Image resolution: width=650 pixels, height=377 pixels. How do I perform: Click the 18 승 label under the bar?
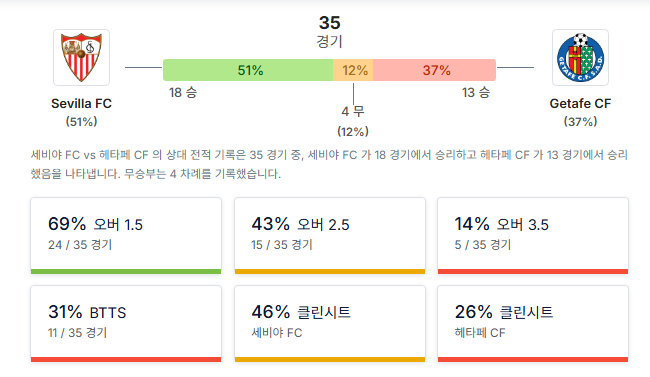(x=183, y=92)
